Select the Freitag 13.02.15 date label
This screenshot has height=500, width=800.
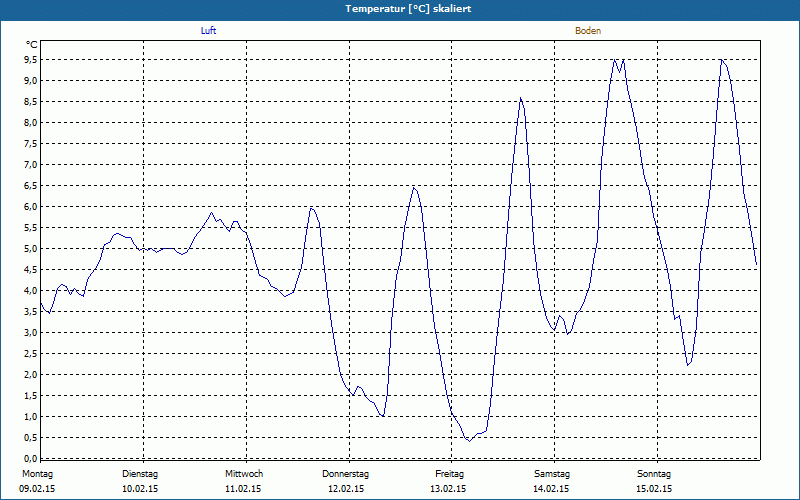tap(448, 481)
